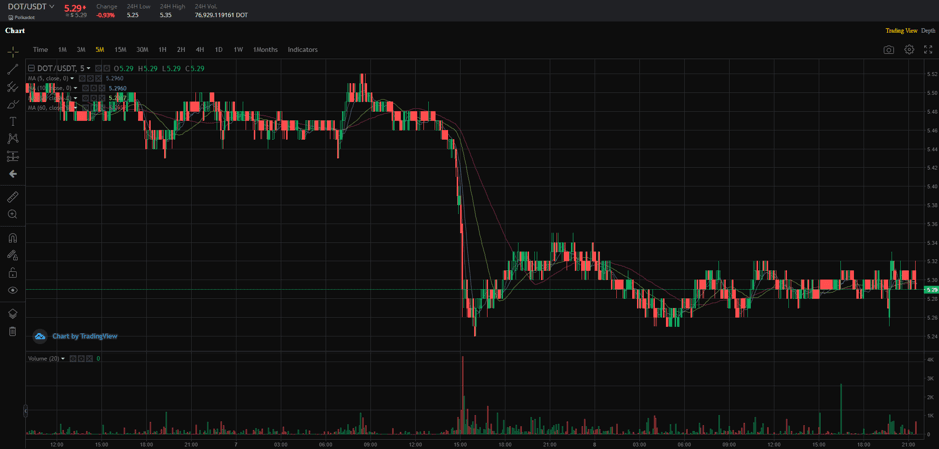The image size is (939, 449).
Task: Open the Volume (20) indicator dropdown arrow
Action: click(x=63, y=359)
